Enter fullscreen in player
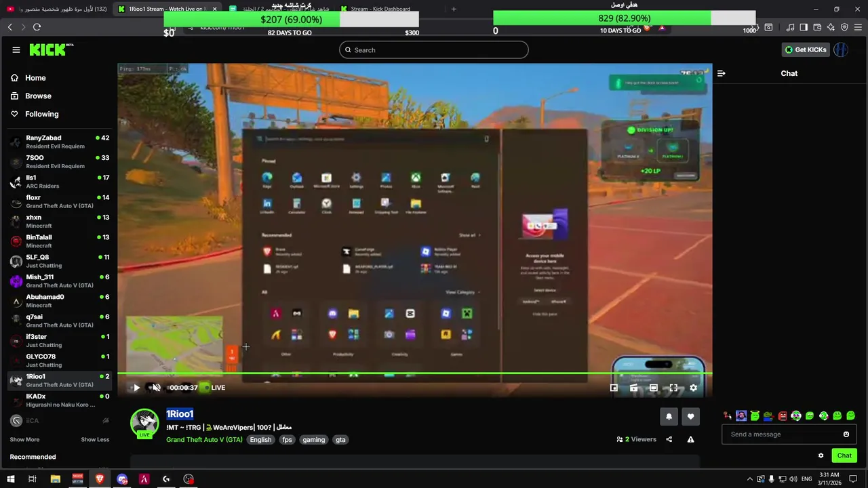 pyautogui.click(x=673, y=388)
